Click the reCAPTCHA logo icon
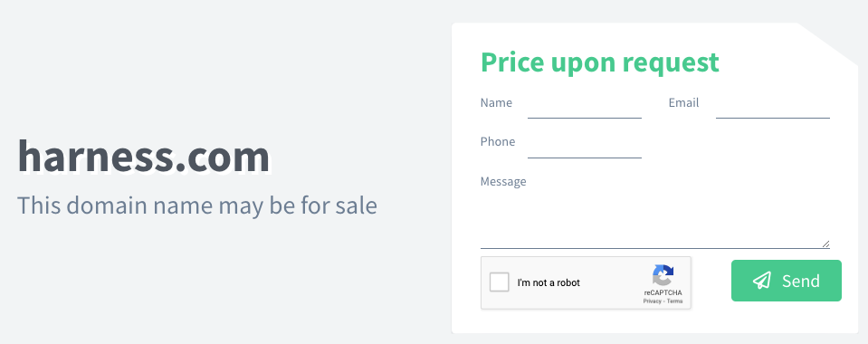 pos(663,275)
